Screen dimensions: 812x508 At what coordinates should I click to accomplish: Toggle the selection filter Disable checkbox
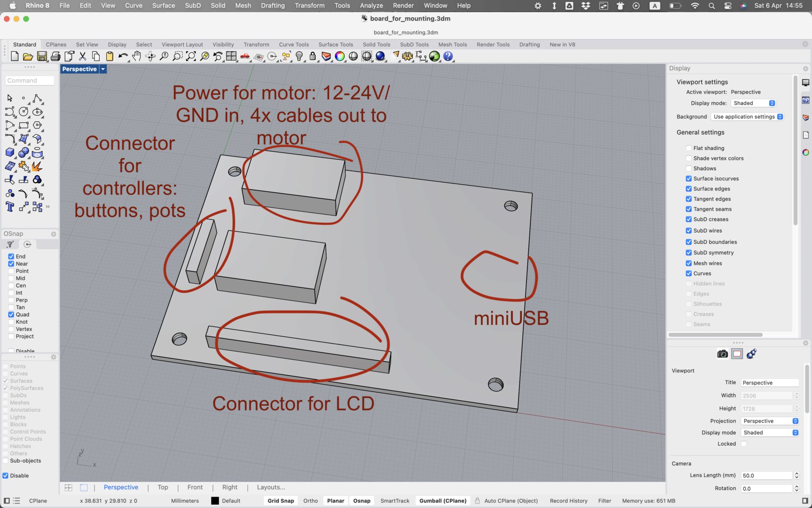tap(5, 476)
